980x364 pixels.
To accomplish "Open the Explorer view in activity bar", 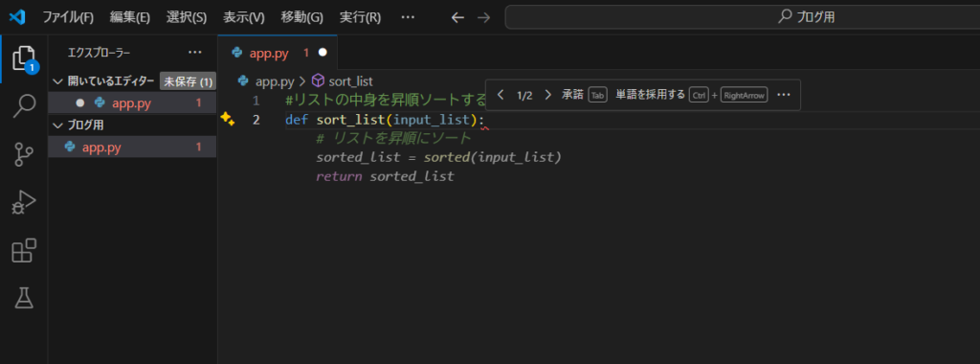I will (x=25, y=58).
